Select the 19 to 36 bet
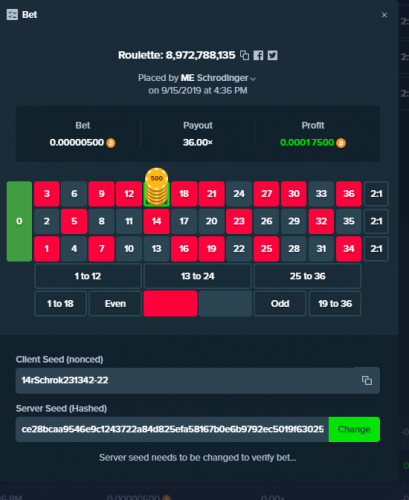This screenshot has height=500, width=409. click(335, 304)
